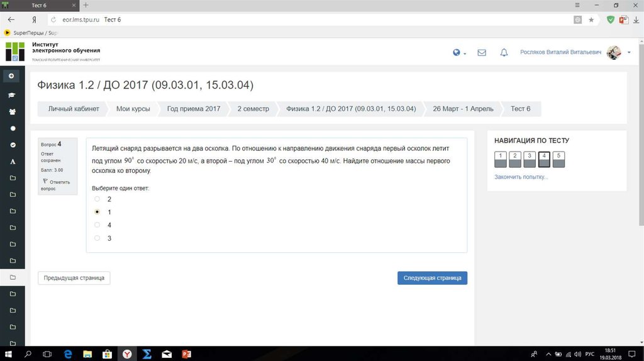
Task: Open Mail app from taskbar
Action: point(167,354)
